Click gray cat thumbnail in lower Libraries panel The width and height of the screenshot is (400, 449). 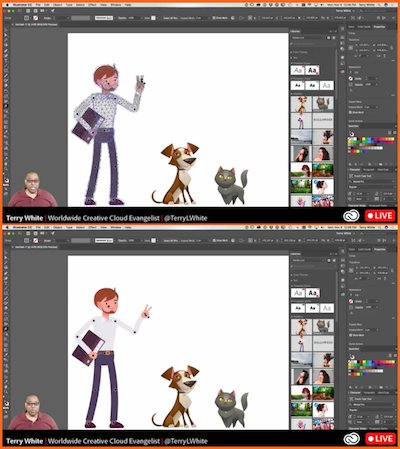coord(323,327)
